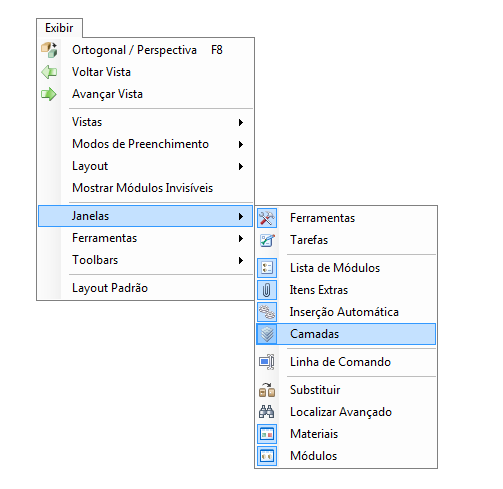Image resolution: width=503 pixels, height=489 pixels.
Task: Click the Ferramentas wrench icon in submenu
Action: (x=267, y=218)
